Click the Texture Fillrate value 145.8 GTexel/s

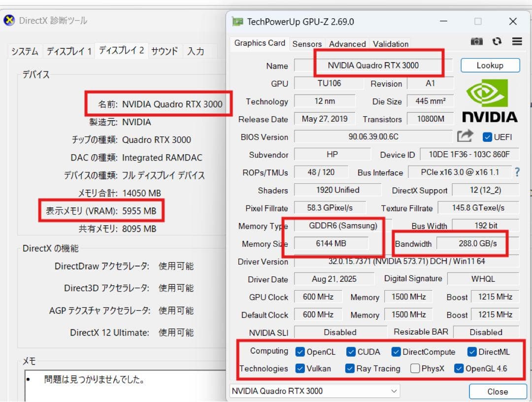tap(478, 207)
